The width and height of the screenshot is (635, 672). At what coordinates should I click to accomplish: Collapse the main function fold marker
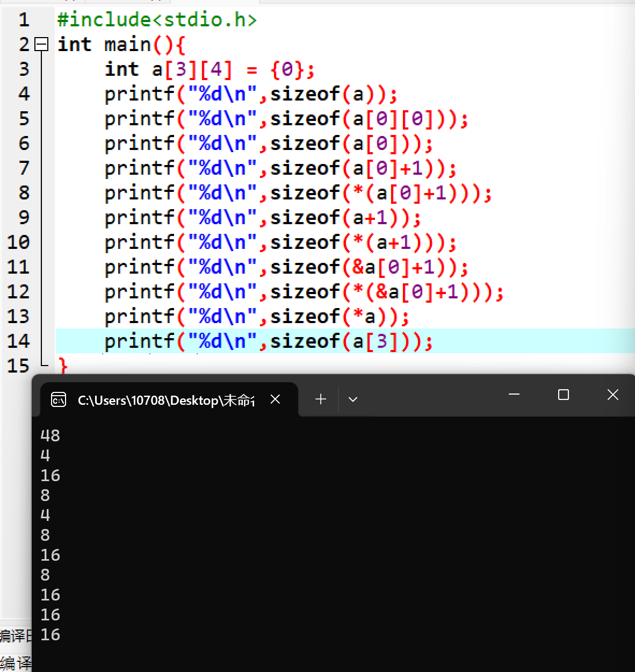[x=41, y=44]
